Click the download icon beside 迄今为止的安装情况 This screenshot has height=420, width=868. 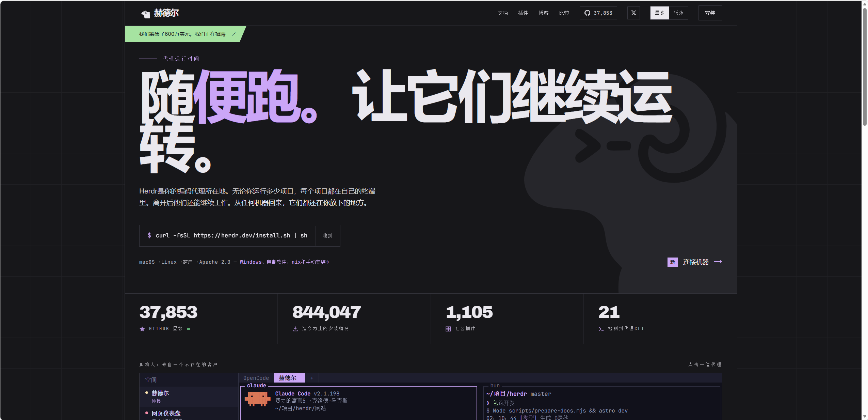pyautogui.click(x=295, y=329)
